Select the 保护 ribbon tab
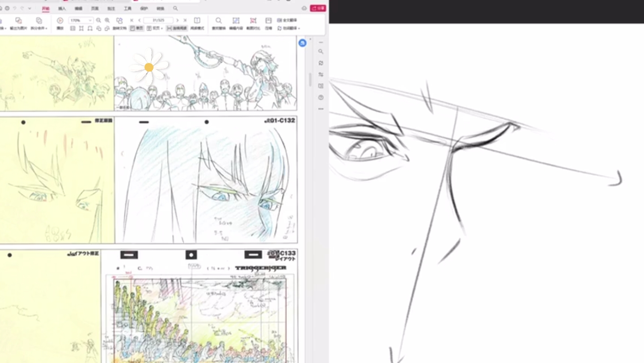 (x=144, y=8)
